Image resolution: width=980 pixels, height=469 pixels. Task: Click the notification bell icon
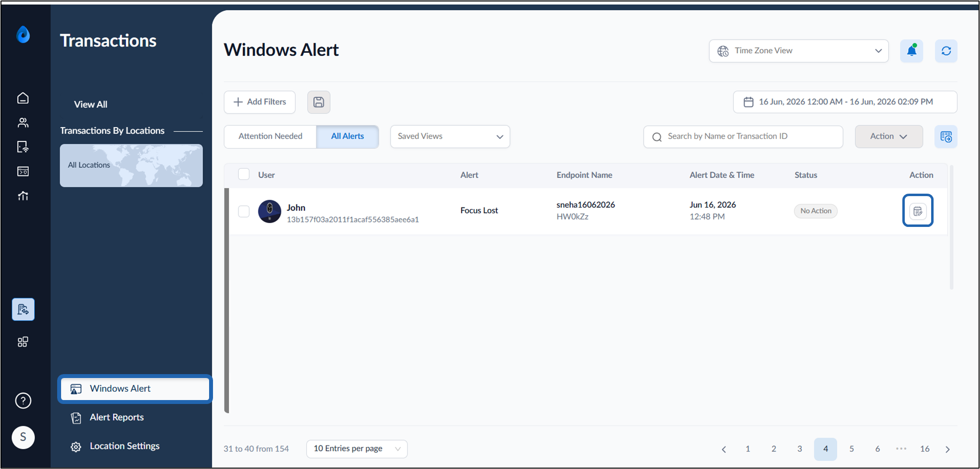(x=912, y=51)
